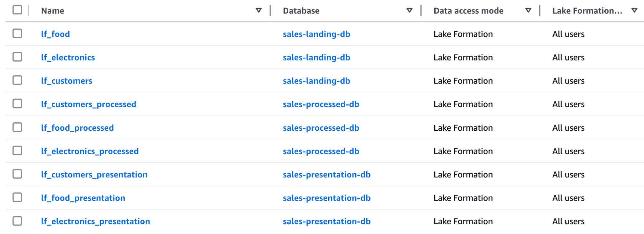Click the Database column sort arrow
The width and height of the screenshot is (644, 234).
tap(409, 10)
